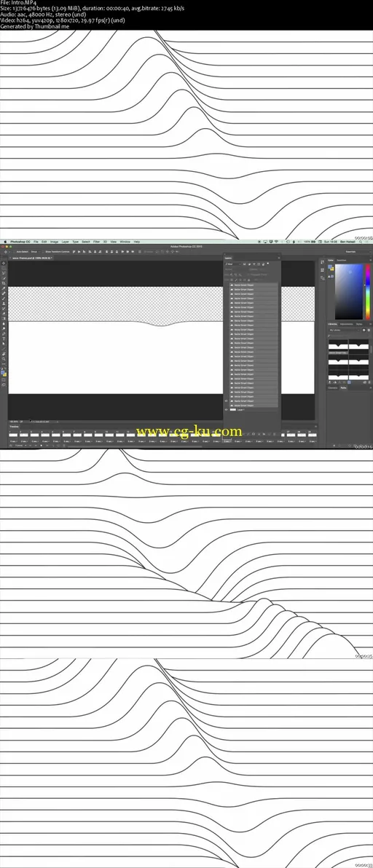Select the Eraser tool
This screenshot has height=868, width=373.
pos(4,313)
